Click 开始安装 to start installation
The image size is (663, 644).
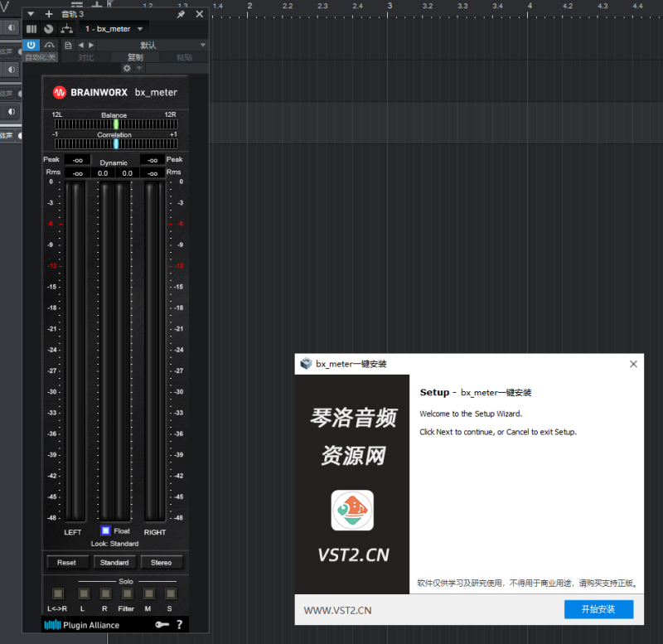coord(599,609)
